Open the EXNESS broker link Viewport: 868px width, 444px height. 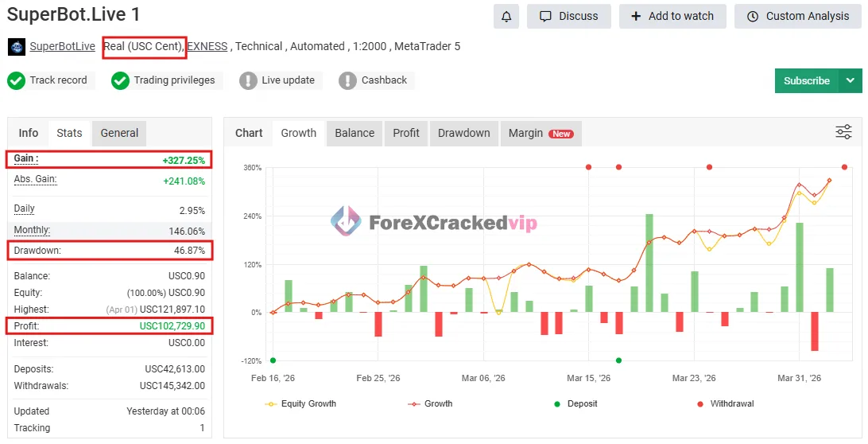[x=207, y=47]
